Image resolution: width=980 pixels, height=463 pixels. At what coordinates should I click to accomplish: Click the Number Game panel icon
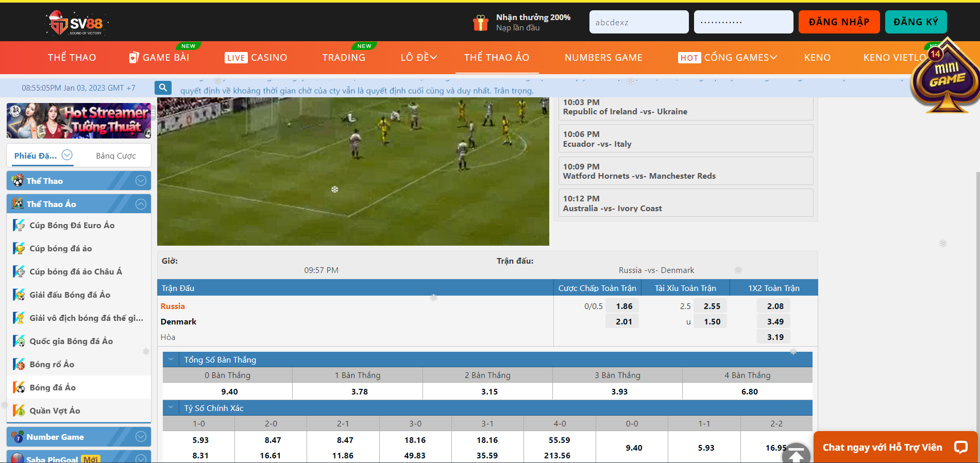[x=18, y=437]
